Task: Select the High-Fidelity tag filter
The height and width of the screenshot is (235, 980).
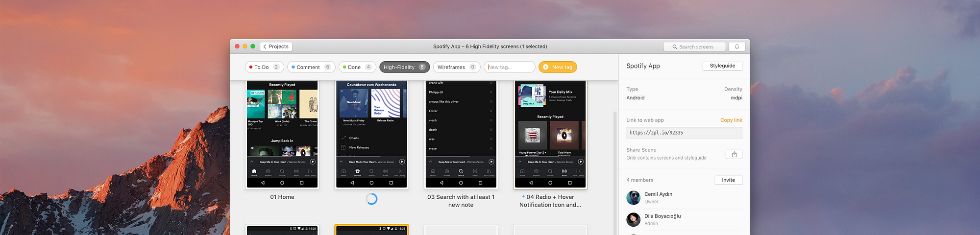Action: click(x=405, y=67)
